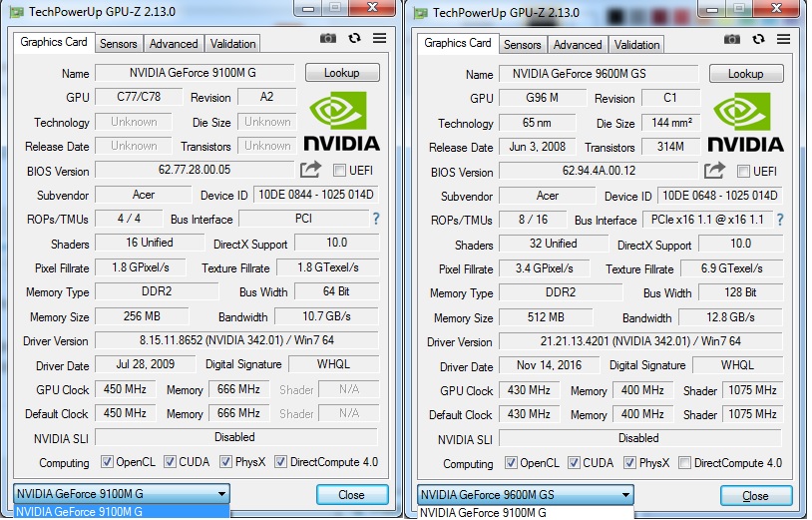Take screenshot with camera icon in right window
This screenshot has height=520, width=812.
(732, 39)
